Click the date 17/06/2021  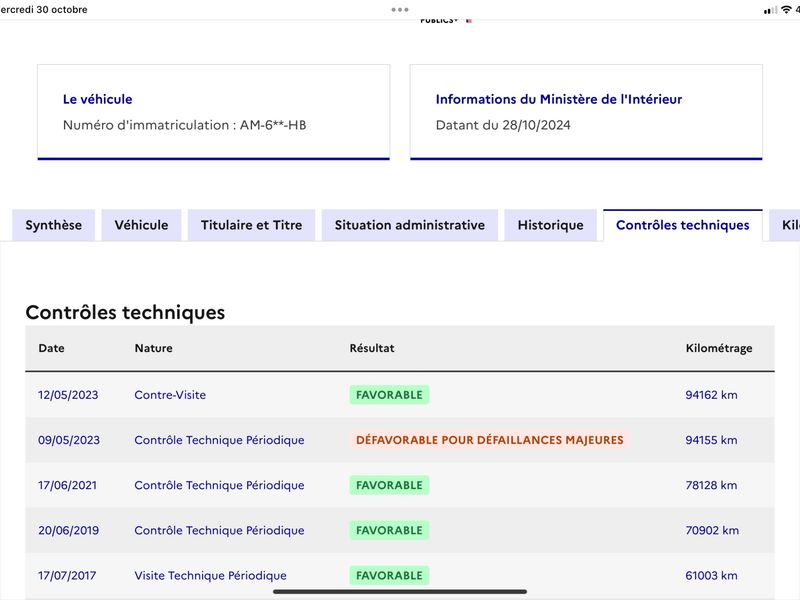pyautogui.click(x=67, y=485)
